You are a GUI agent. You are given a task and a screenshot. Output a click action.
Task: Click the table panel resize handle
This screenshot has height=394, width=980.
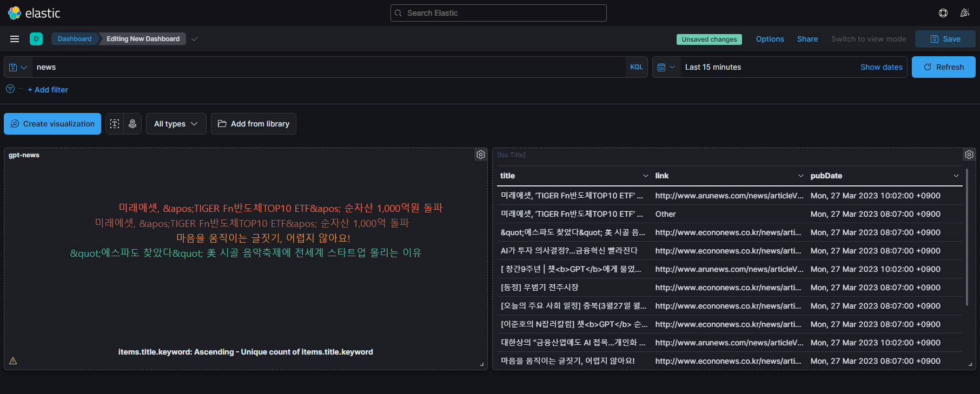pyautogui.click(x=970, y=364)
